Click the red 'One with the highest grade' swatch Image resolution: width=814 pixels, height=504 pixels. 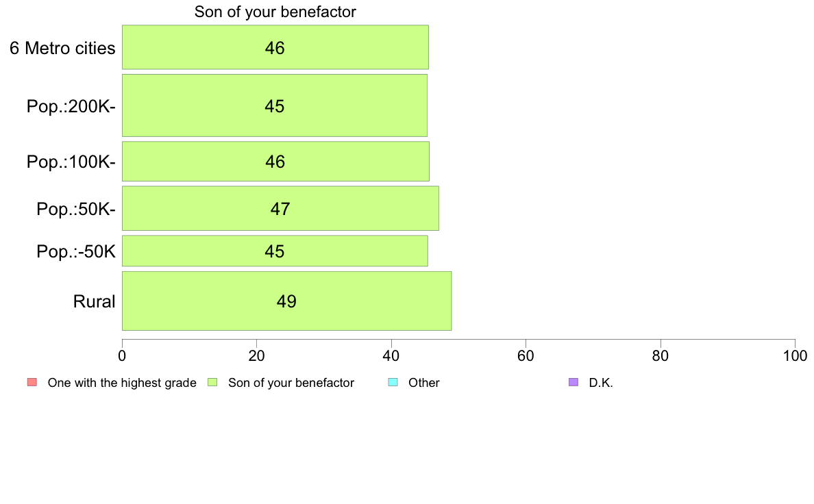coord(32,383)
